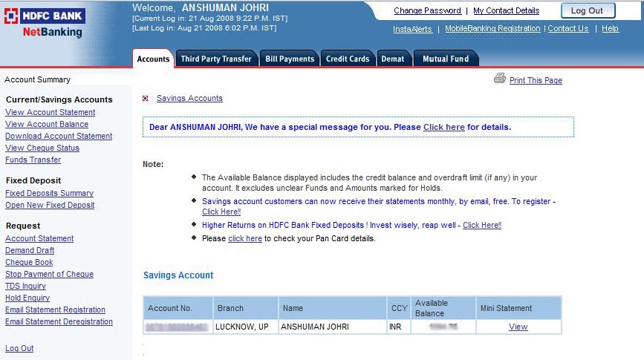The width and height of the screenshot is (644, 360).
Task: Click the Account No. column header
Action: click(x=178, y=308)
